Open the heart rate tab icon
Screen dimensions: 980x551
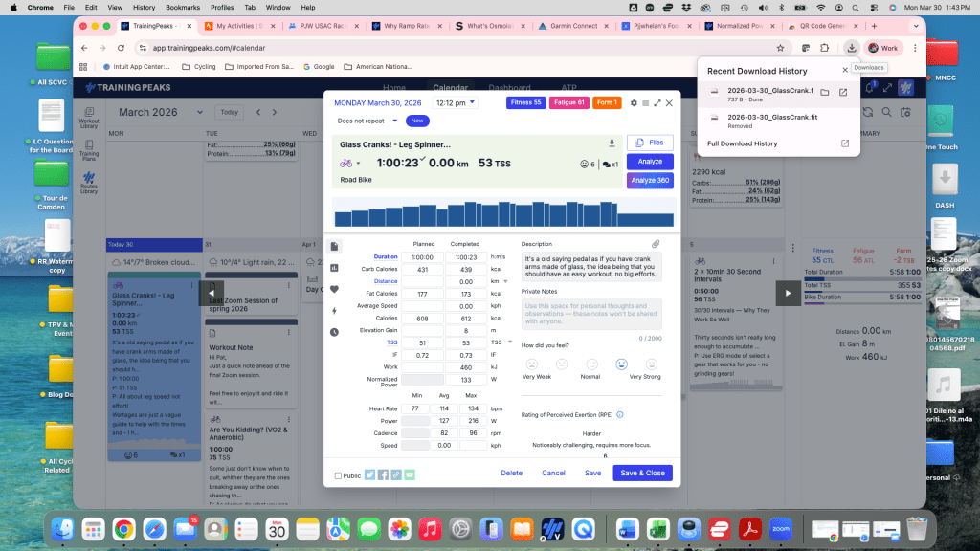(334, 289)
